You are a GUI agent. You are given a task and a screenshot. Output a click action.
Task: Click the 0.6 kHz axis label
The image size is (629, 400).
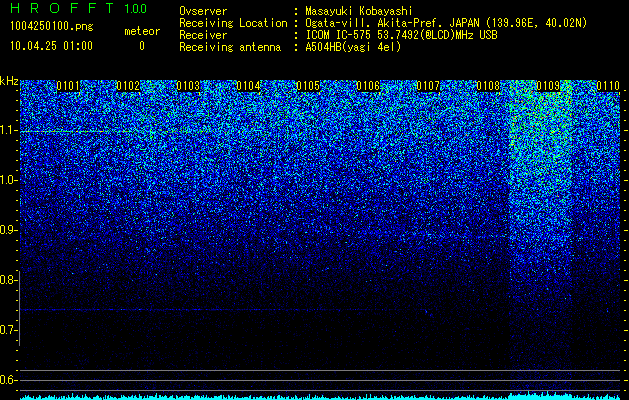click(9, 380)
